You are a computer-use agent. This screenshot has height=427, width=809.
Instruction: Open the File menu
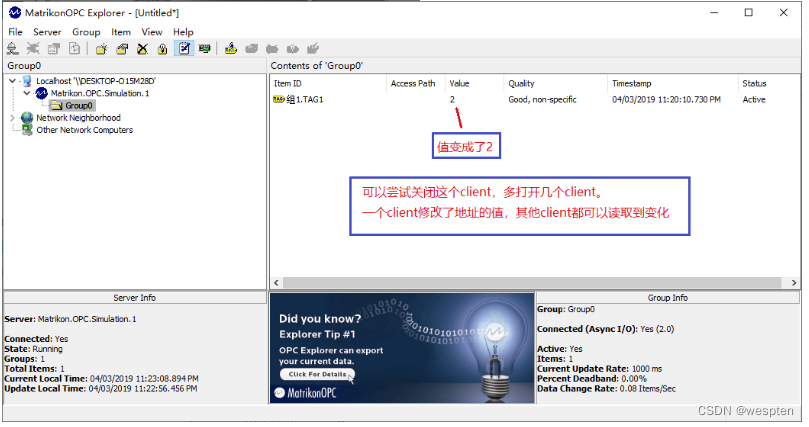pos(15,32)
